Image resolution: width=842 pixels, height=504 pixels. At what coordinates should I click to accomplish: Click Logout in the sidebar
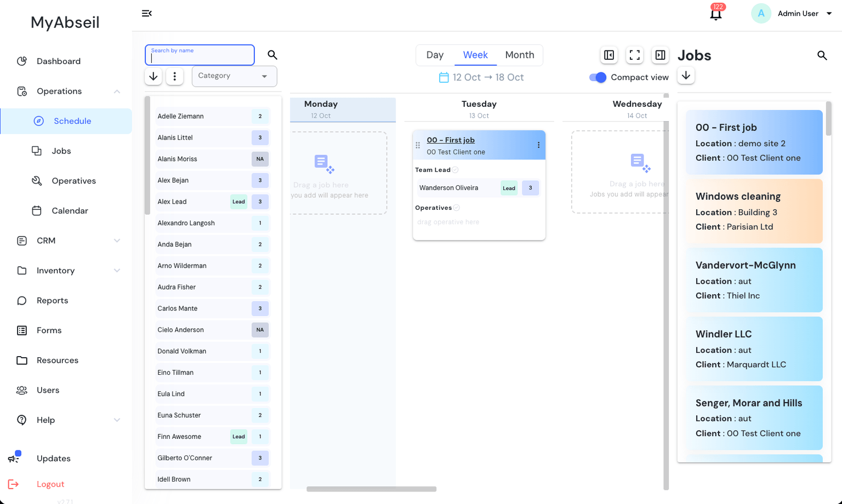coord(50,484)
